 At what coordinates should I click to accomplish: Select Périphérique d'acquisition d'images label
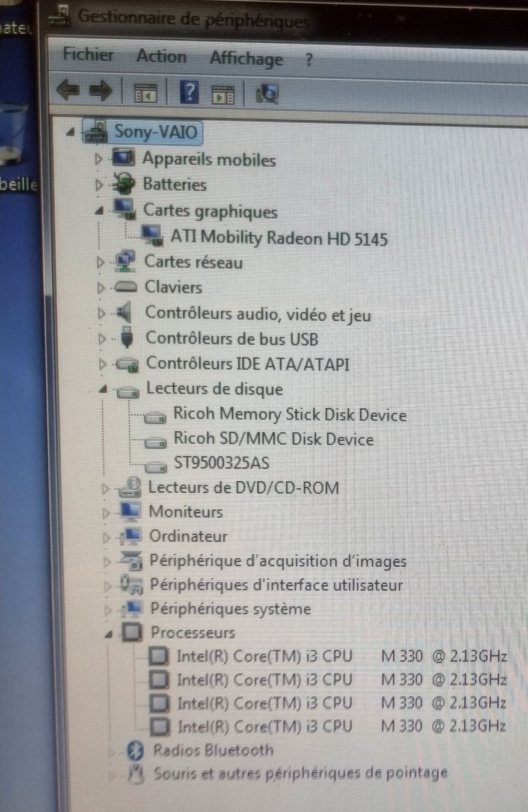278,562
